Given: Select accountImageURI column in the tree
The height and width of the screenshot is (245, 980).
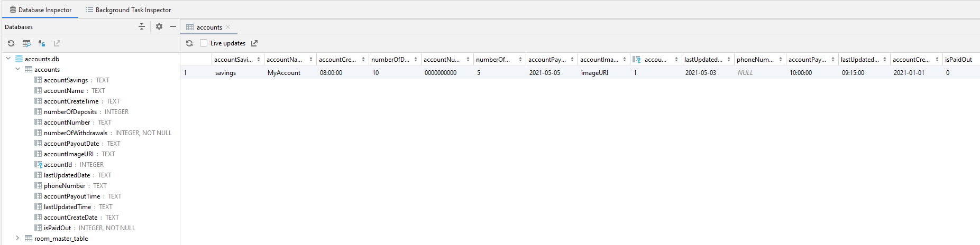Looking at the screenshot, I should tap(68, 154).
